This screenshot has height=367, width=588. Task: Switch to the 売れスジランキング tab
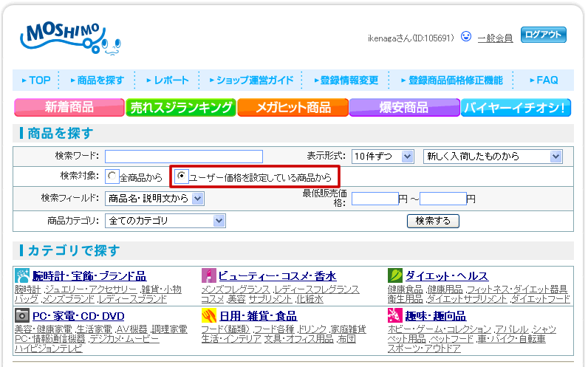(x=181, y=107)
